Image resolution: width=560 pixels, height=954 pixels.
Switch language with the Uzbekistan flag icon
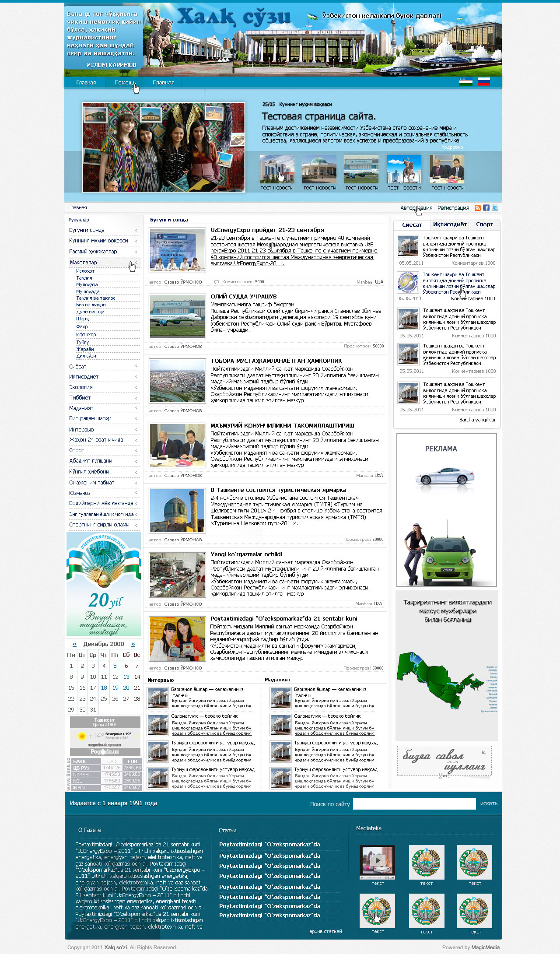[465, 82]
